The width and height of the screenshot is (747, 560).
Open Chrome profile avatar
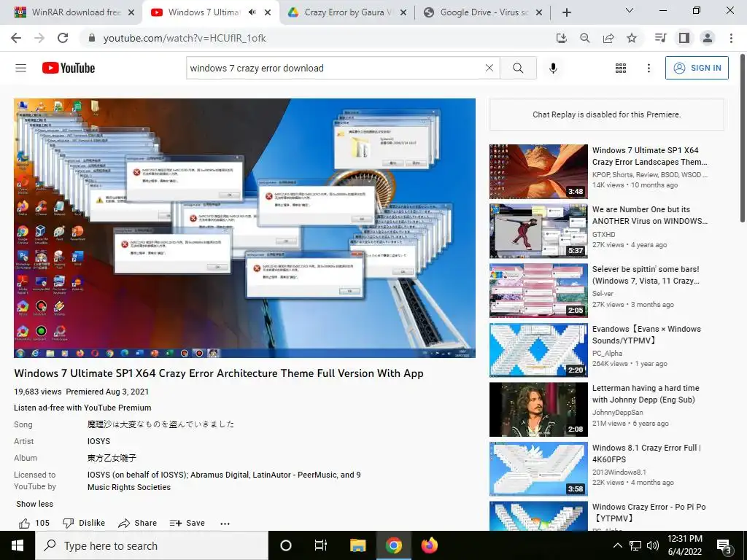708,38
